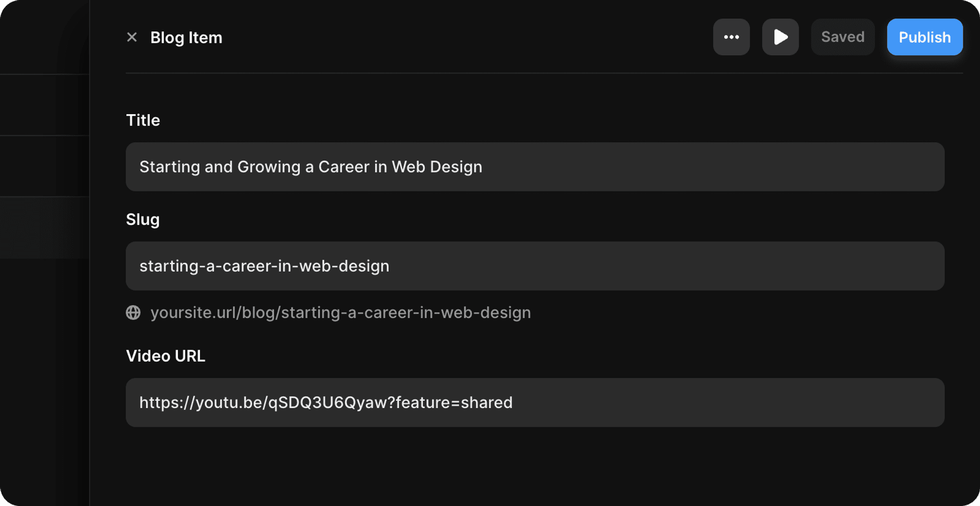Click the play preview icon button
Viewport: 980px width, 506px height.
(780, 37)
